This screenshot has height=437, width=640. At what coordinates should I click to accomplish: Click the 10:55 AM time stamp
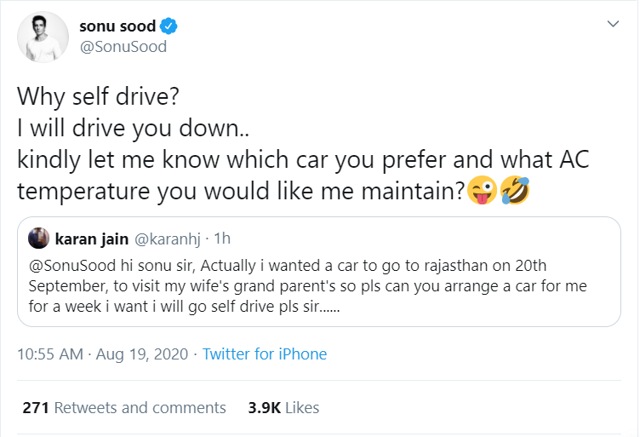tap(50, 354)
